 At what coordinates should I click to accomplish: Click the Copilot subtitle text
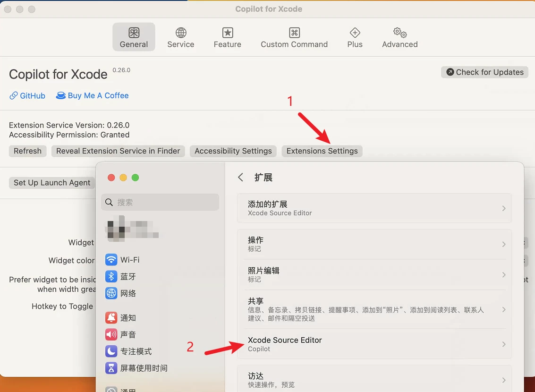coord(259,349)
